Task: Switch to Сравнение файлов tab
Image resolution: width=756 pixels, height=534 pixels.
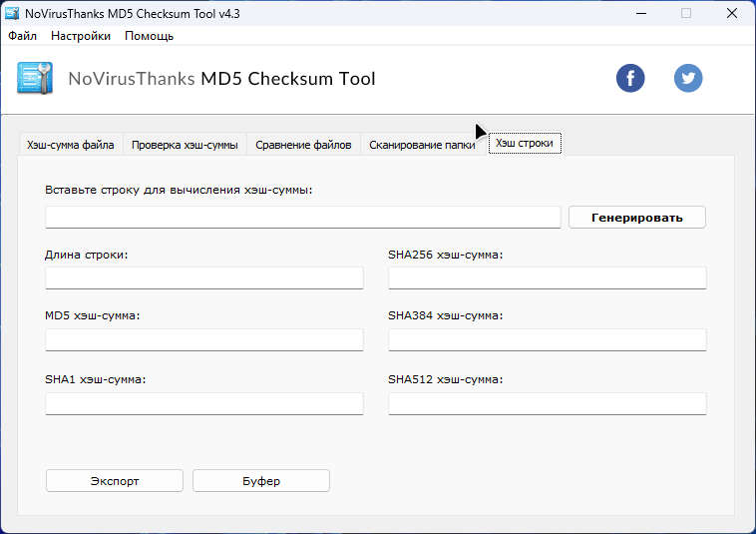Action: pyautogui.click(x=303, y=145)
